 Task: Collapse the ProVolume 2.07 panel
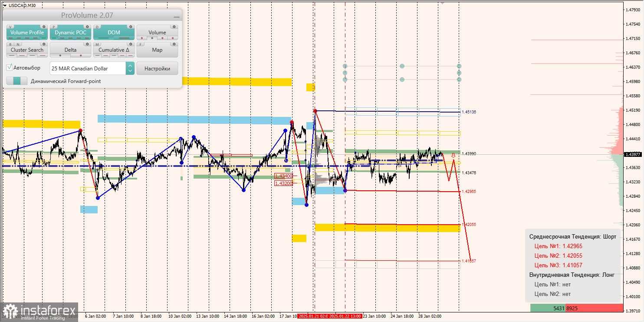pos(176,16)
